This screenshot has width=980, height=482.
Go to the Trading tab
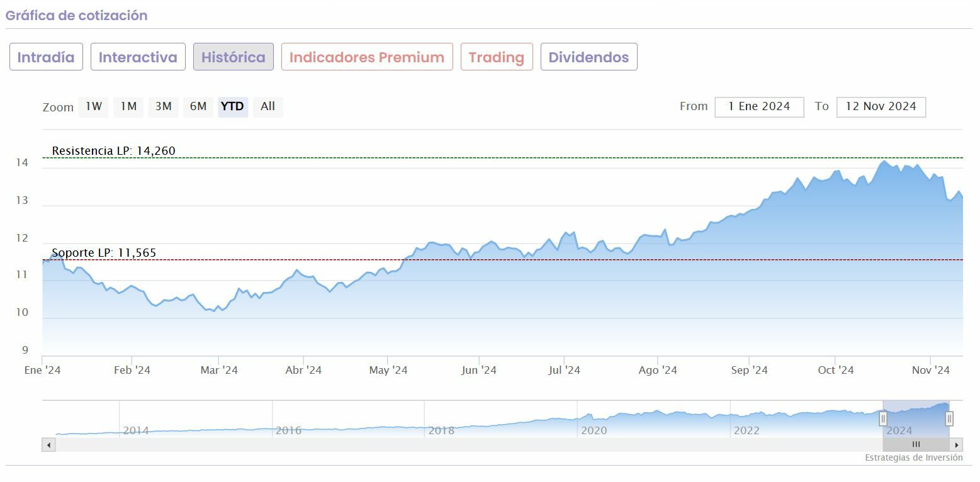pos(497,57)
